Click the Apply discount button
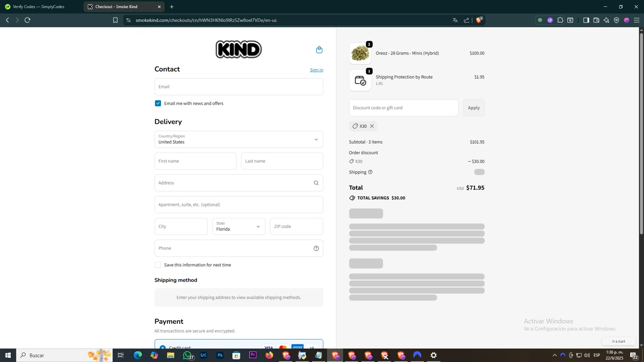This screenshot has height=362, width=644. 474,108
